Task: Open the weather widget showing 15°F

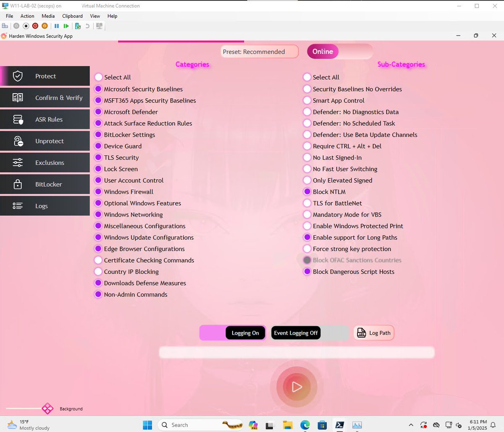Action: click(29, 425)
